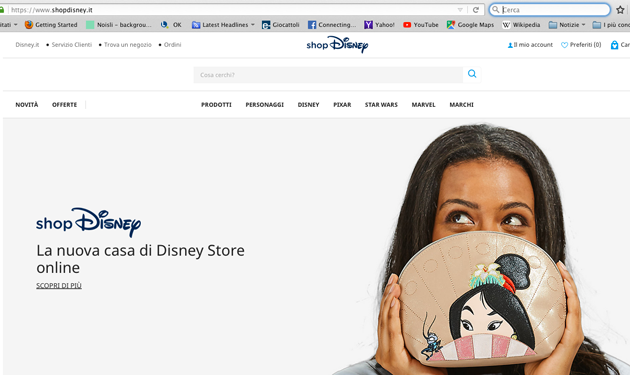The width and height of the screenshot is (630, 375).
Task: Open the YouTube bookmark
Action: point(421,25)
